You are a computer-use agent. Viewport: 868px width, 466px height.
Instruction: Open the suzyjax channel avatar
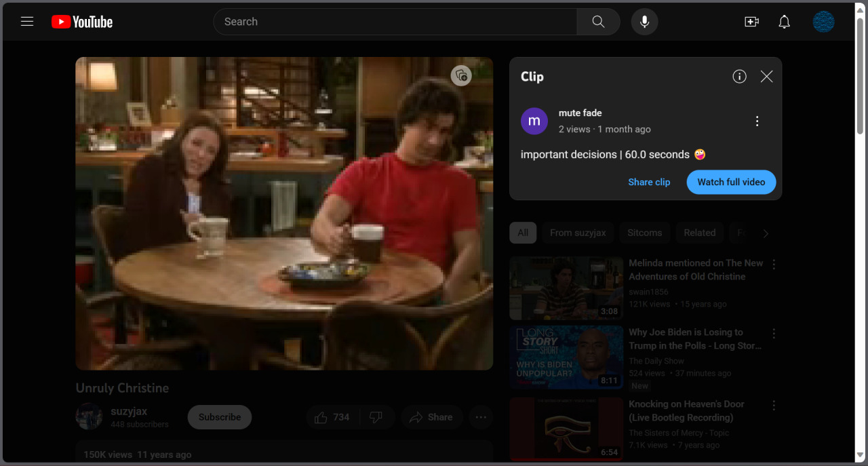click(x=89, y=416)
